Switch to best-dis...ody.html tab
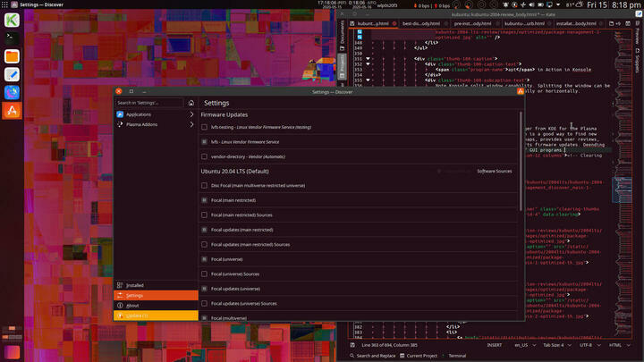644x362 pixels. tap(421, 24)
